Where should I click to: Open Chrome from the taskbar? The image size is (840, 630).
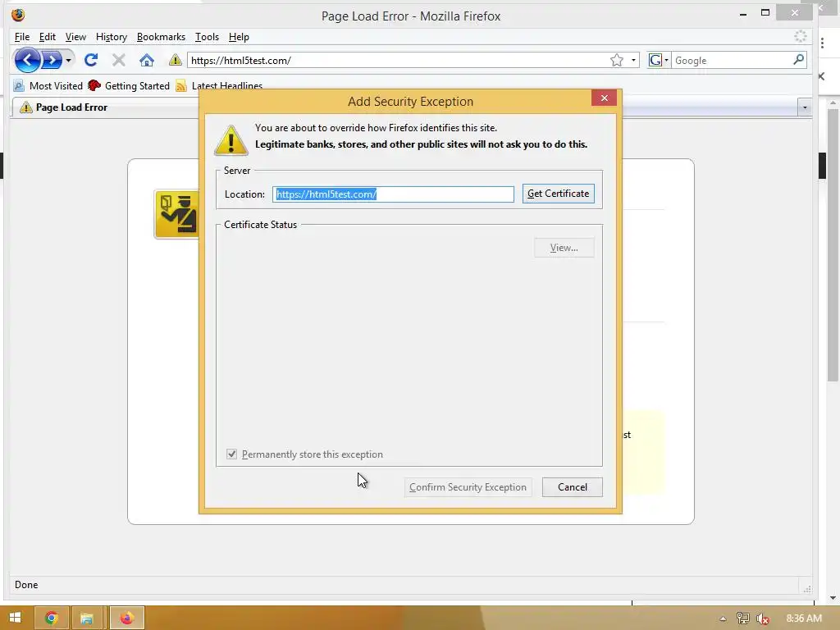coord(52,619)
